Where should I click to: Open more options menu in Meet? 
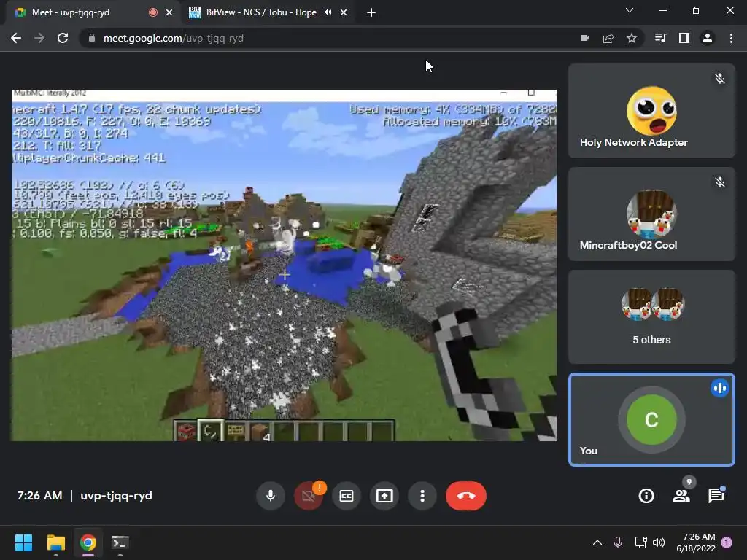[x=422, y=496]
